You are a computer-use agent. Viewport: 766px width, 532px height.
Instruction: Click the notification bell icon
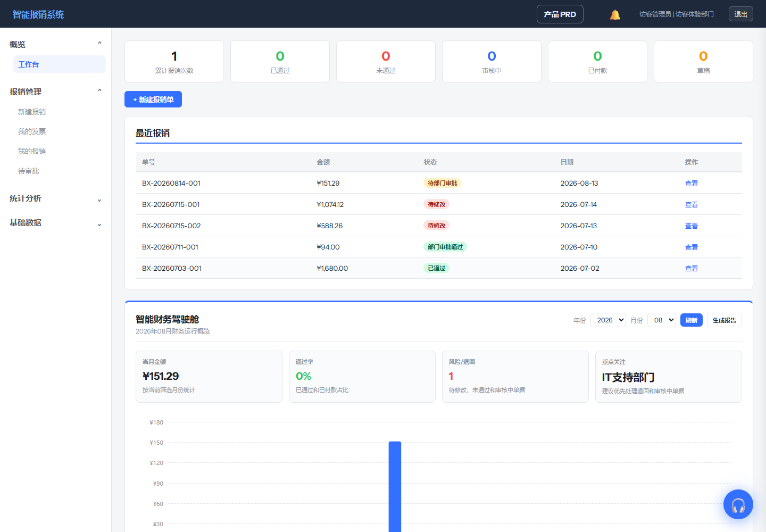click(615, 14)
